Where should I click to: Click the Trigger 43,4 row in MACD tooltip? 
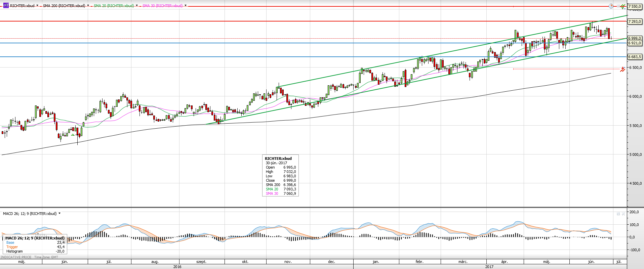tap(35, 247)
